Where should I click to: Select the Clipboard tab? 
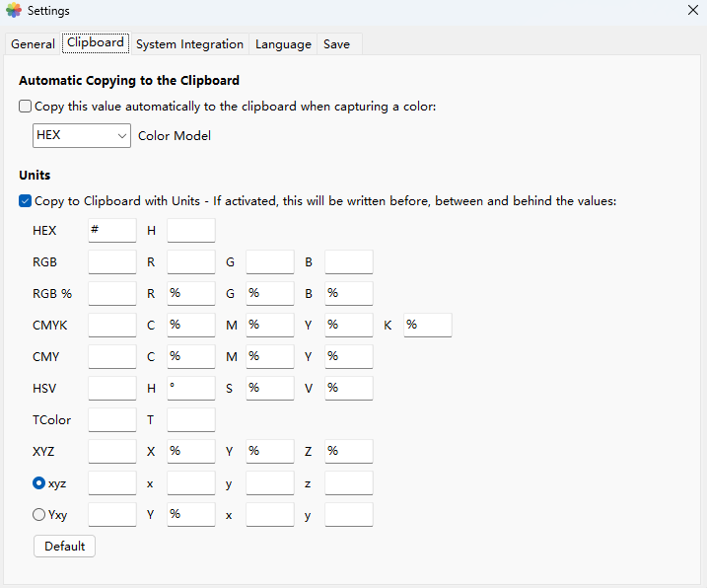(96, 43)
